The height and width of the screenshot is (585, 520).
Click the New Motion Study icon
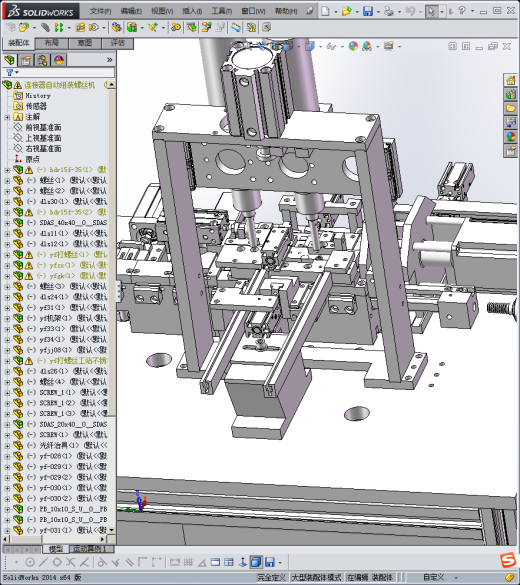tap(176, 27)
